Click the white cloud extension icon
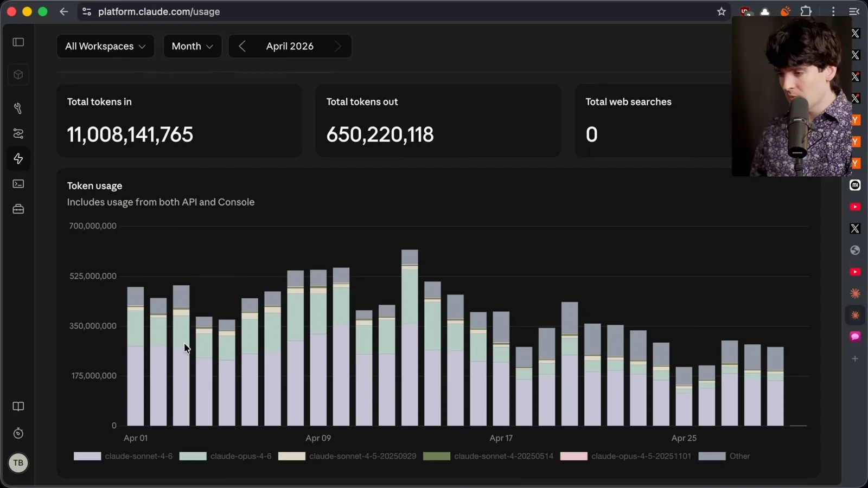The height and width of the screenshot is (488, 868). [x=765, y=11]
